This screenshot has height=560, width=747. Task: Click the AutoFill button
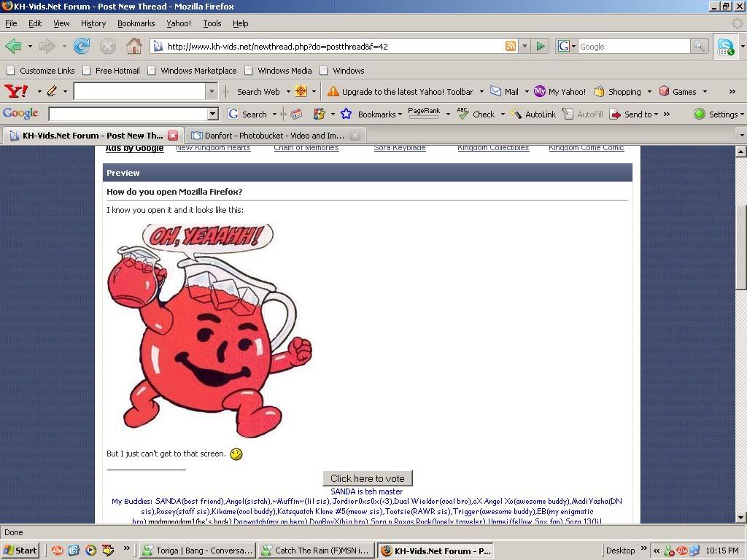tap(582, 114)
